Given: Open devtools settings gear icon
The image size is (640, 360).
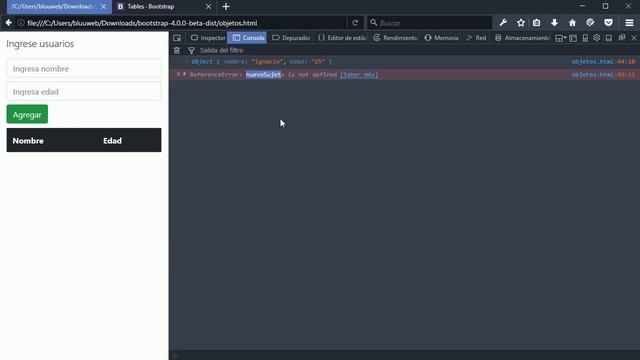Looking at the screenshot, I should click(x=597, y=38).
